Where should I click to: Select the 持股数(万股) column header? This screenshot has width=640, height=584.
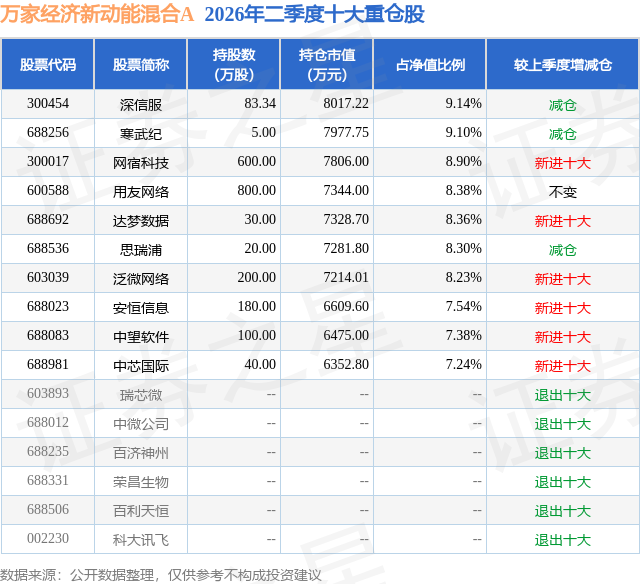(234, 64)
